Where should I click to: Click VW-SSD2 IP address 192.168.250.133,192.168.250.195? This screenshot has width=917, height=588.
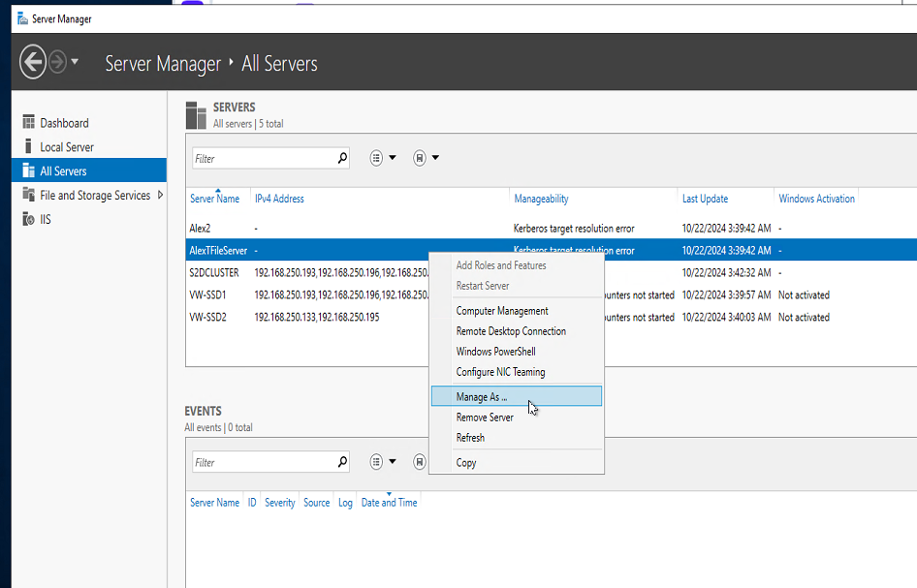(x=317, y=318)
